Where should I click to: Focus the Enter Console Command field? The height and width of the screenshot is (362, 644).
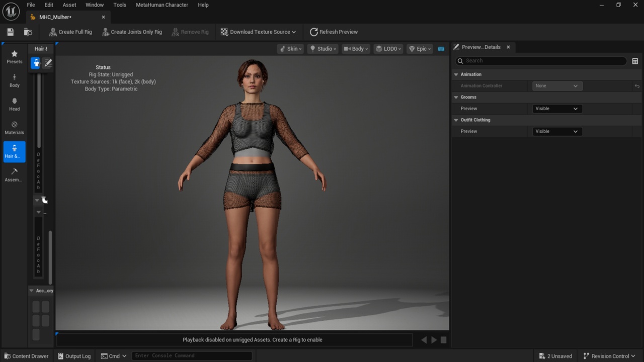pyautogui.click(x=192, y=356)
